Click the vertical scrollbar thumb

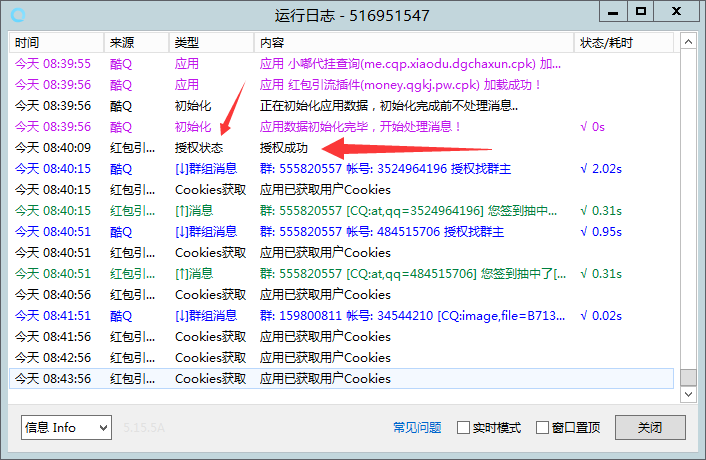pyautogui.click(x=688, y=378)
